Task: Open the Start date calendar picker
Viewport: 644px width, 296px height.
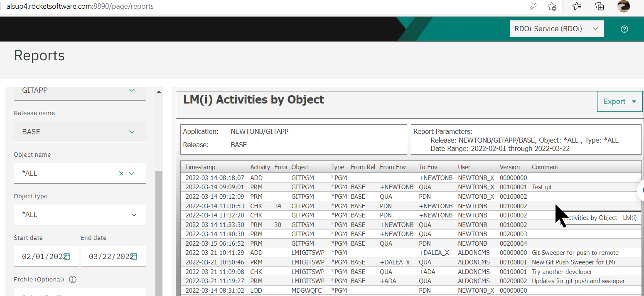Action: (66, 257)
